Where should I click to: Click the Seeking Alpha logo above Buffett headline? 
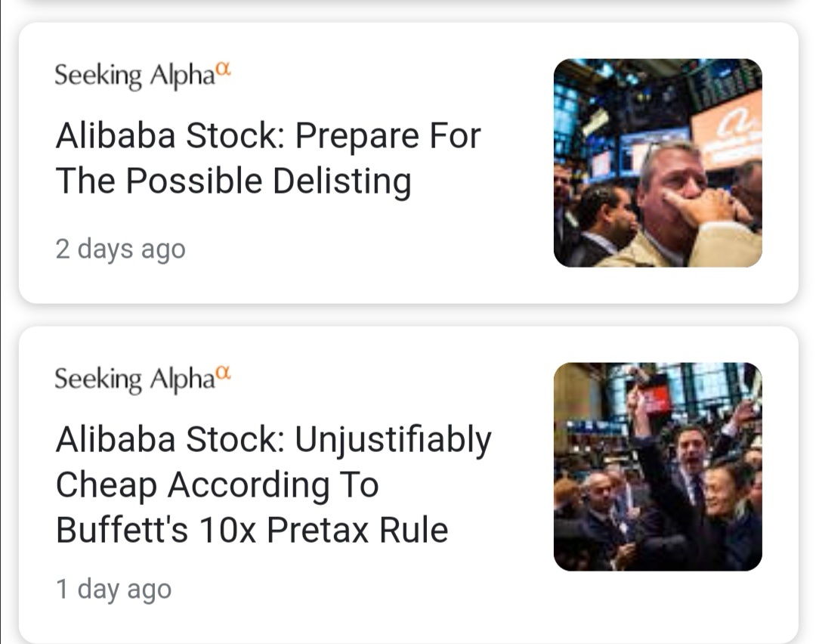click(x=134, y=378)
